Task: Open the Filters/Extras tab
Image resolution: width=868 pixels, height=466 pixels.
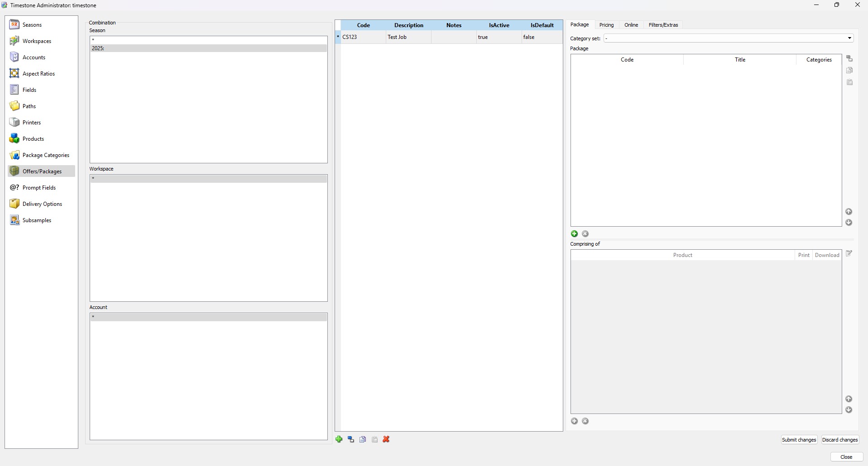Action: 663,25
